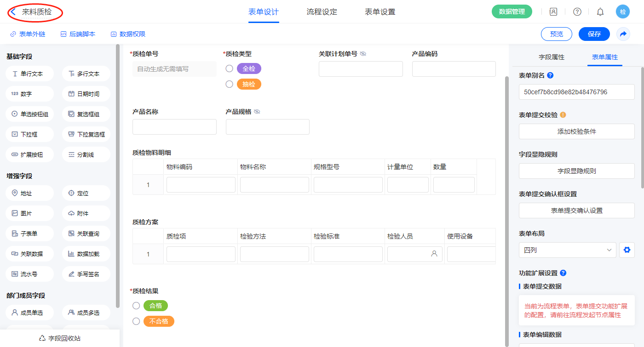
Task: Open the notifications bell icon
Action: coord(600,12)
